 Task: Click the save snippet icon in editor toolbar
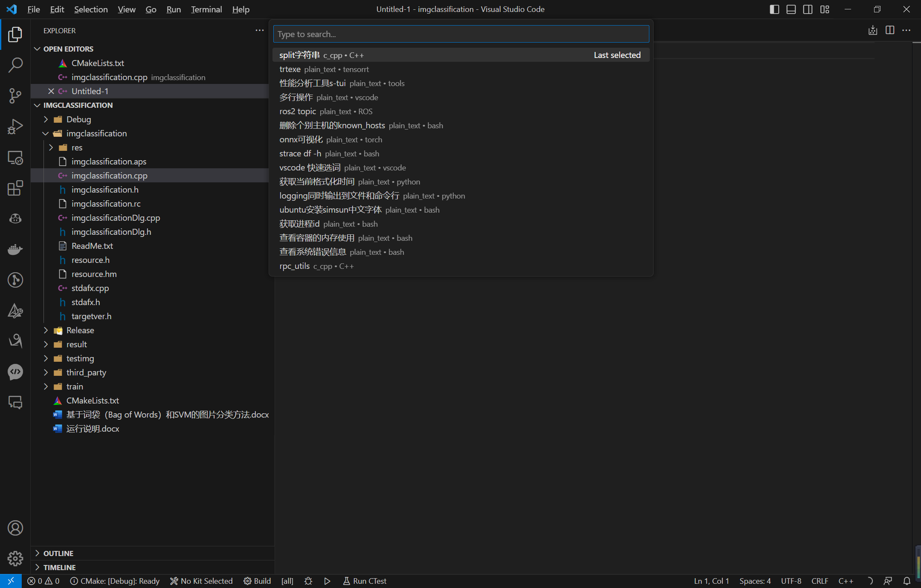873,30
